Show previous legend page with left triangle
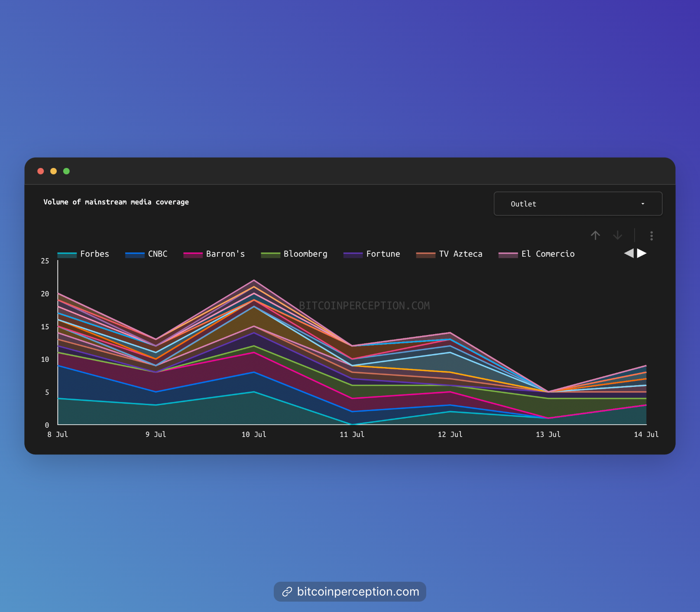700x612 pixels. (x=629, y=253)
